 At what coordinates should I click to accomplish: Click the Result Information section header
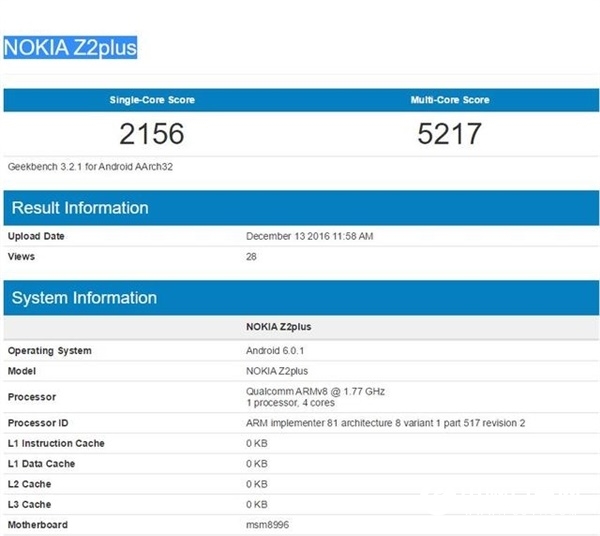(x=80, y=208)
